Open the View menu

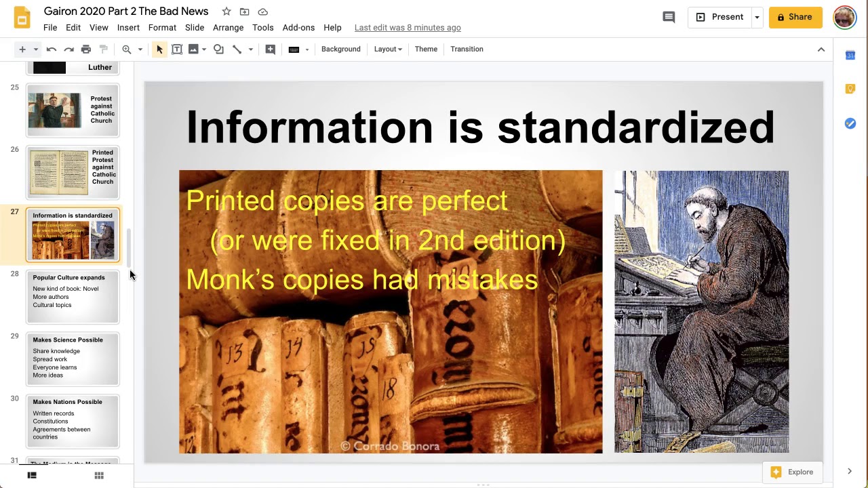(99, 27)
